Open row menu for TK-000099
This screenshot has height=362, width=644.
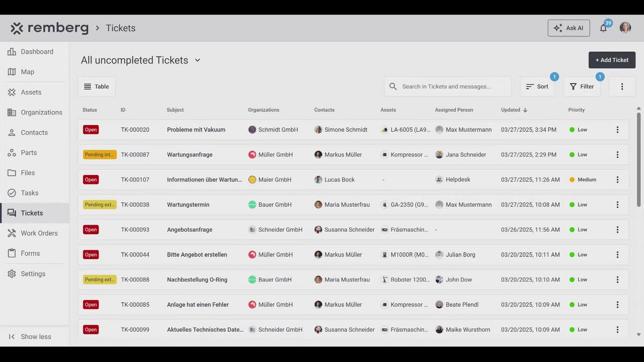[x=617, y=330]
